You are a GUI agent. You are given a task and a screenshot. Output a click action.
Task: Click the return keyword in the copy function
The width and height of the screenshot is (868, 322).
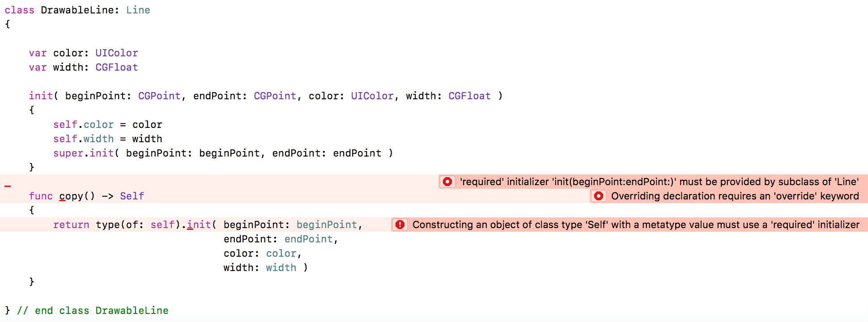[x=71, y=225]
